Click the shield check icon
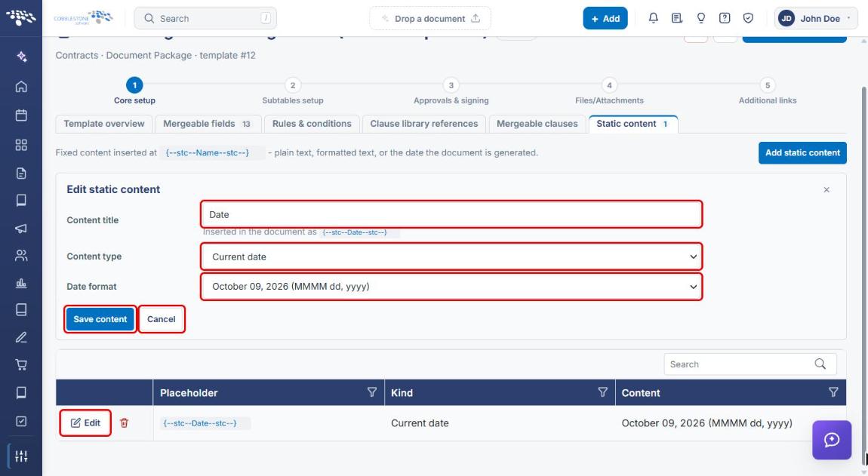Image resolution: width=868 pixels, height=476 pixels. [x=748, y=18]
